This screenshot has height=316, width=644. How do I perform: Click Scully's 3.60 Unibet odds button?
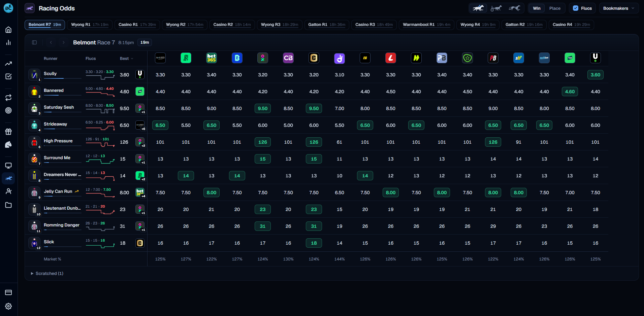(595, 75)
